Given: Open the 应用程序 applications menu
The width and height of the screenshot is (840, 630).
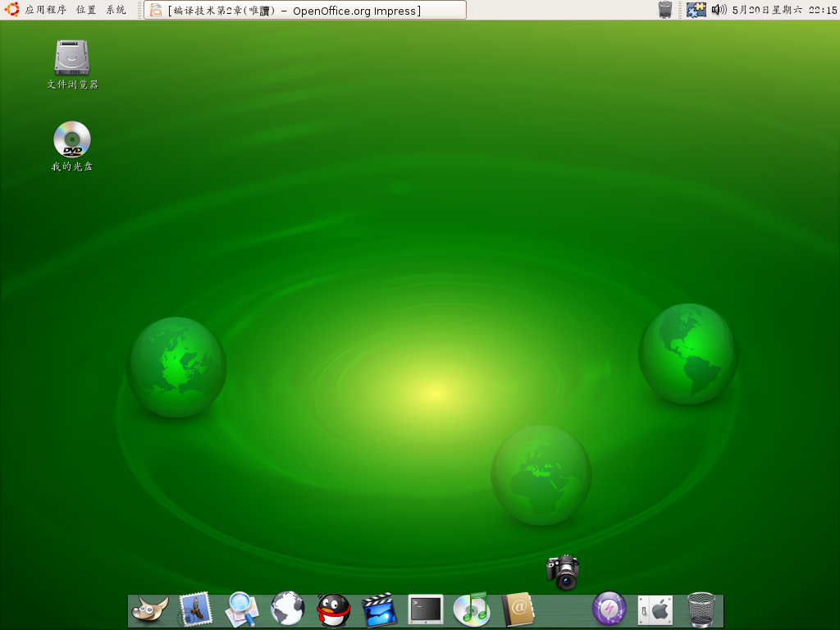Looking at the screenshot, I should [x=46, y=10].
